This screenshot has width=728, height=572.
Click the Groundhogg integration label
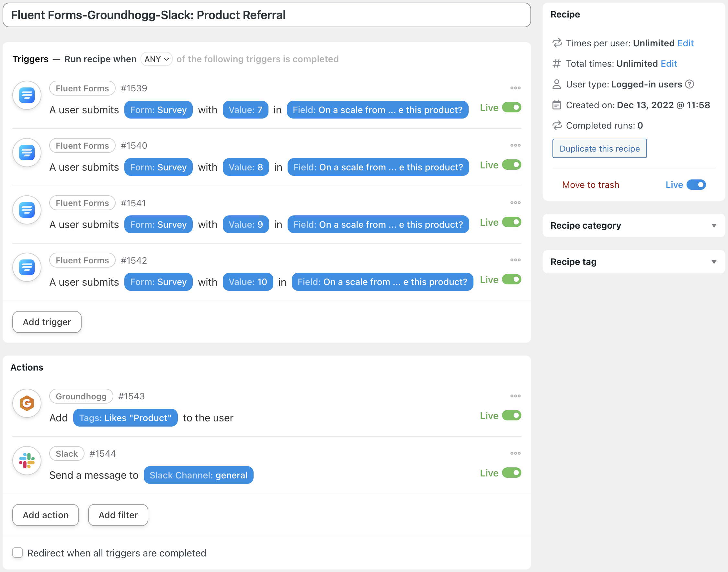tap(81, 396)
